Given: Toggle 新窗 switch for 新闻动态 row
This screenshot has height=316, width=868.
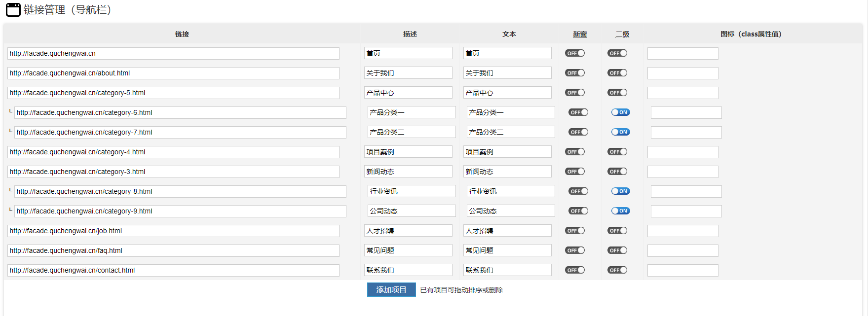Looking at the screenshot, I should [x=575, y=172].
